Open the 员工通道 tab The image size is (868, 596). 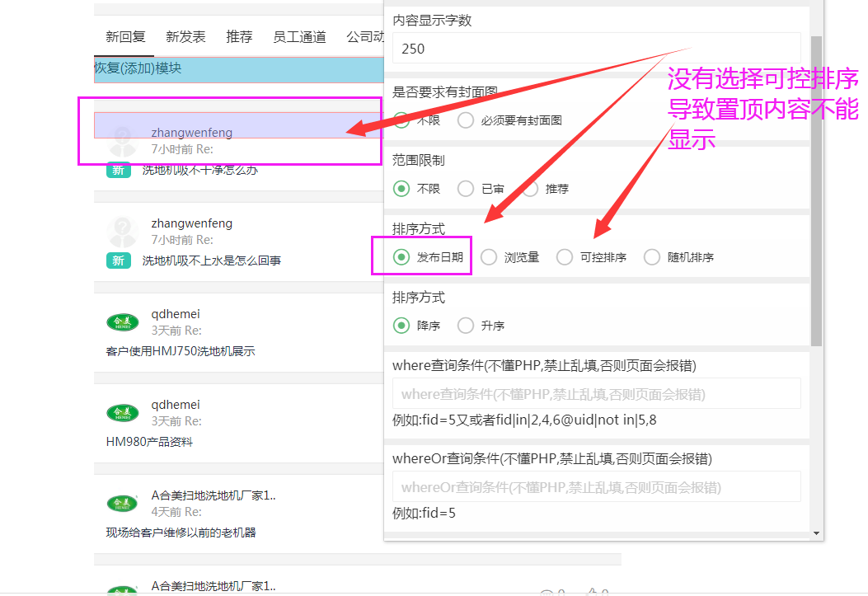click(x=299, y=37)
